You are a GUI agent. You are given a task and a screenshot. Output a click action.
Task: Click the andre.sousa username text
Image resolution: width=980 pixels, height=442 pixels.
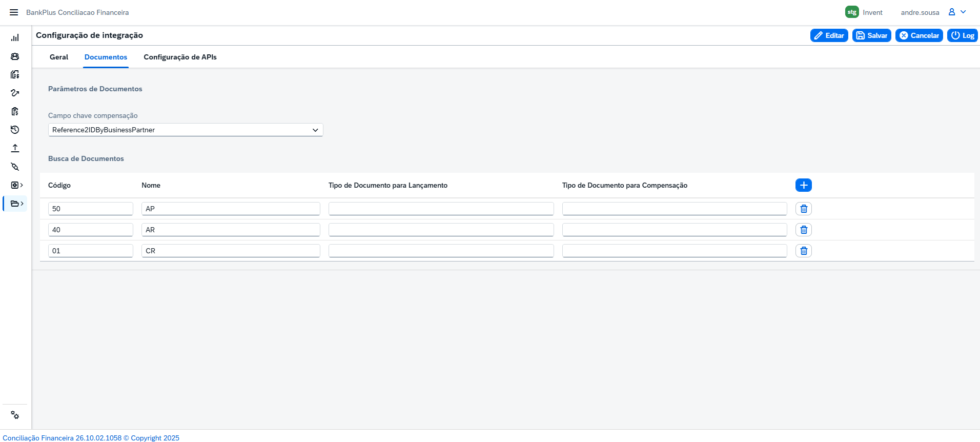point(920,12)
